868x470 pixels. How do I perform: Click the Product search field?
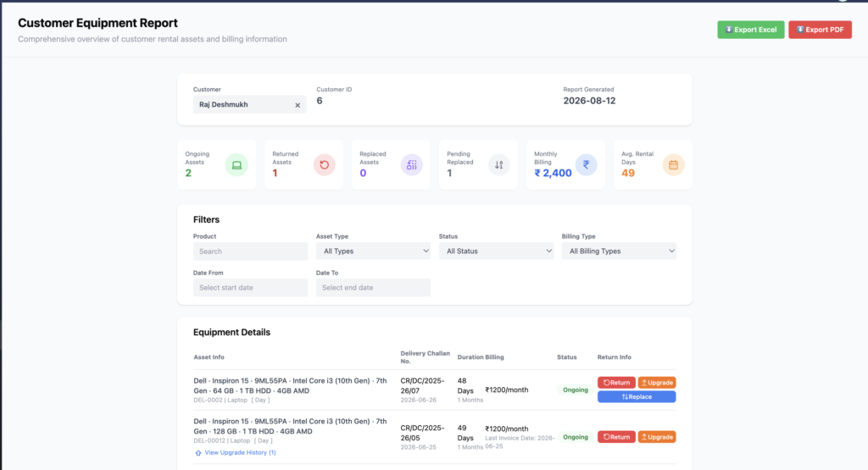pyautogui.click(x=250, y=251)
